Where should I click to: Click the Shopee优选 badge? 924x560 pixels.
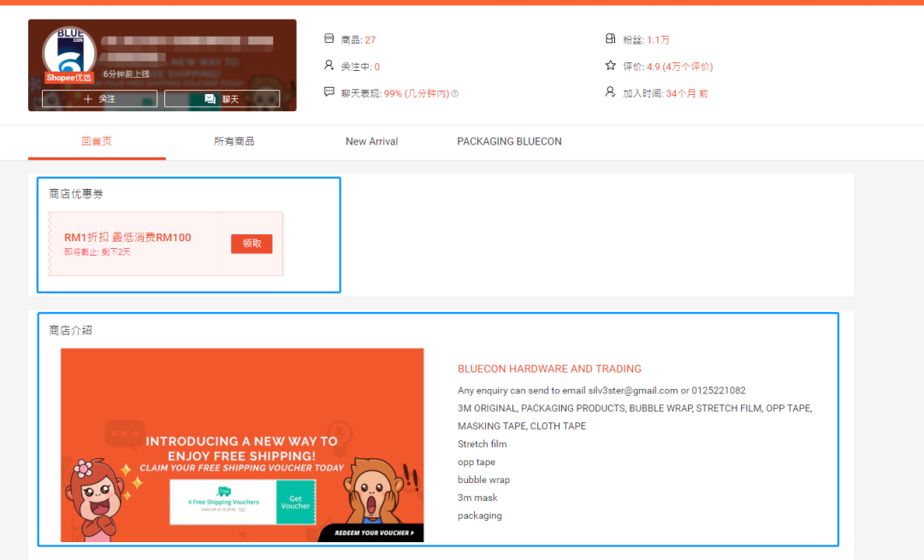[69, 78]
